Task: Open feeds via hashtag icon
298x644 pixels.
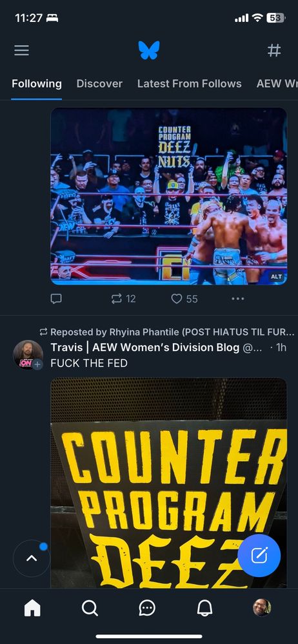Action: (274, 50)
